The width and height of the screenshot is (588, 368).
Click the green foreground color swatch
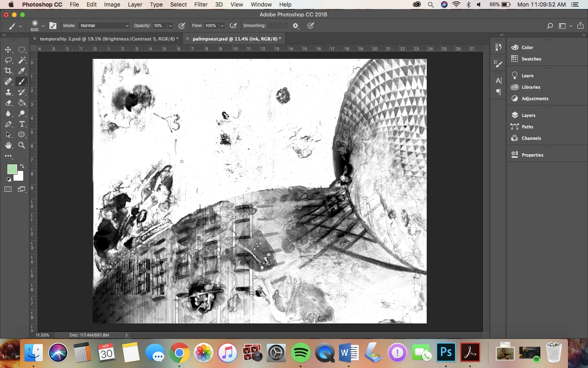tap(12, 169)
